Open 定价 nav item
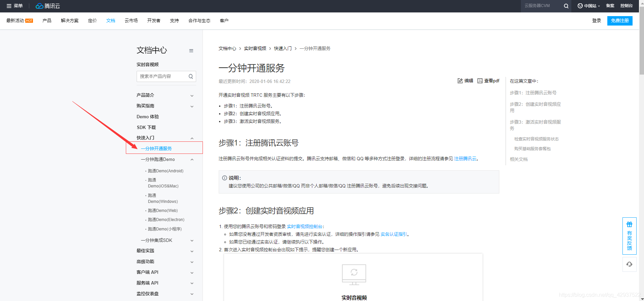This screenshot has height=301, width=644. click(92, 20)
